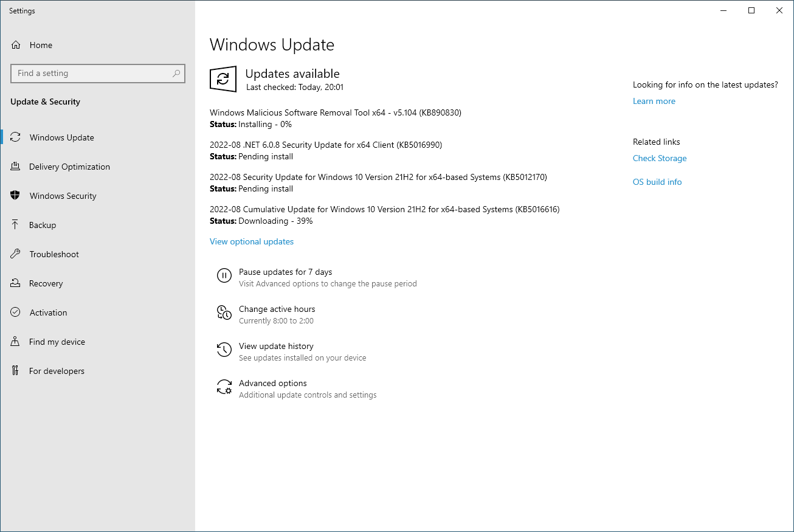The image size is (794, 532).
Task: Follow the Learn more link
Action: click(654, 101)
